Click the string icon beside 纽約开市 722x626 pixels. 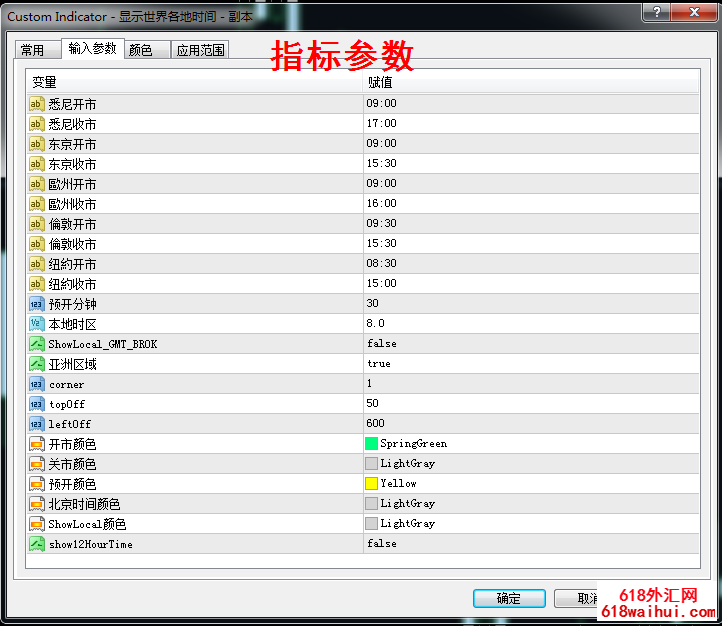pyautogui.click(x=36, y=264)
